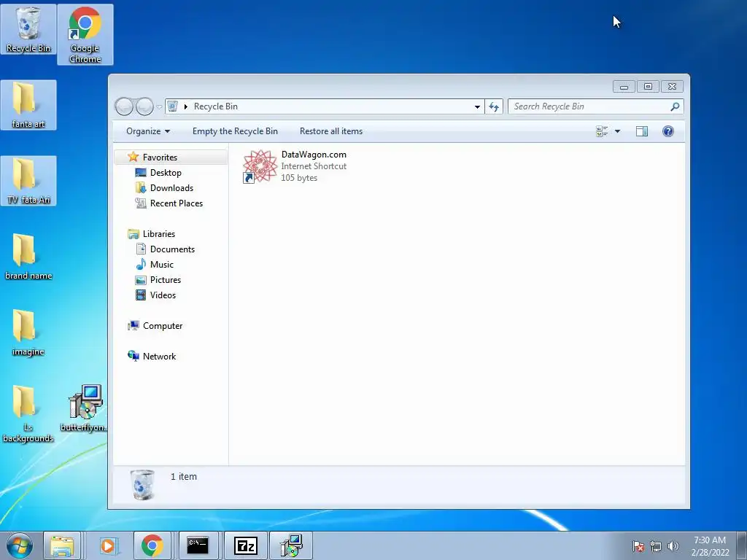Click the '1 item' details pane text

[x=183, y=477]
